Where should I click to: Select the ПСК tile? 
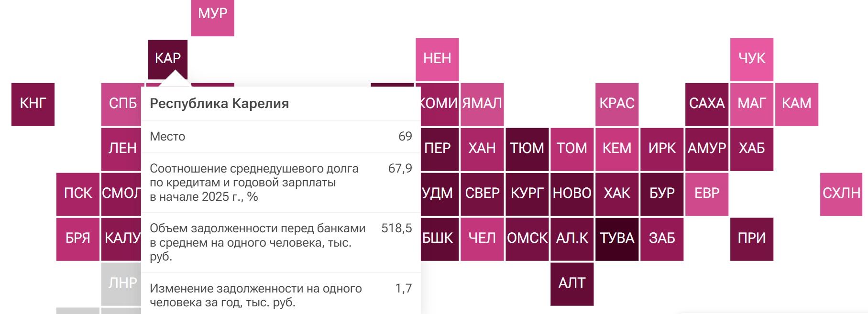77,194
